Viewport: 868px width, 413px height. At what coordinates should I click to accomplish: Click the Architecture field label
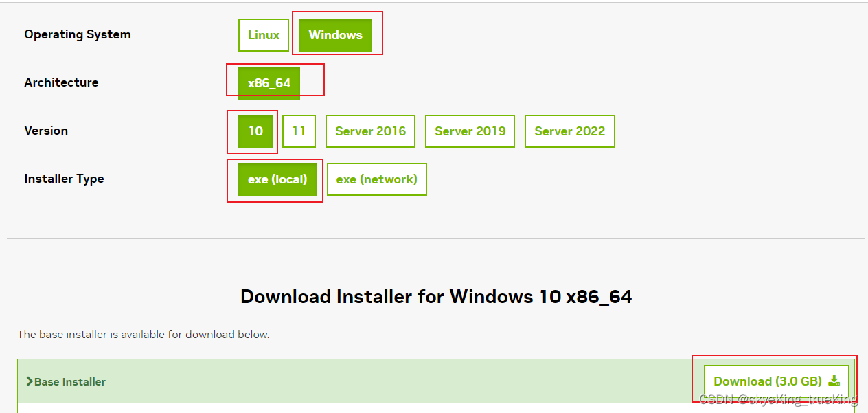[x=61, y=82]
